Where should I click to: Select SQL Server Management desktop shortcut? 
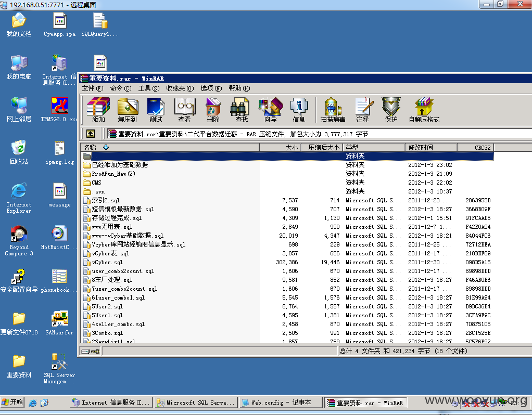(x=59, y=369)
